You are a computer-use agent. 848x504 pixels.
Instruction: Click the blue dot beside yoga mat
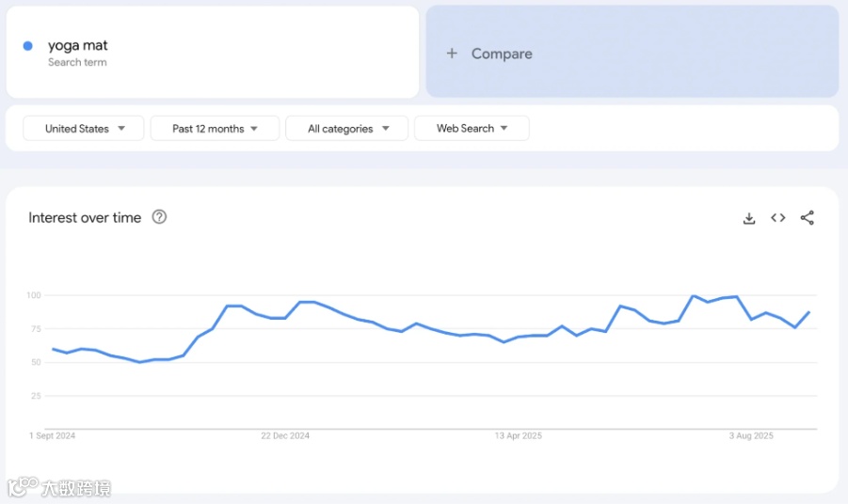click(28, 46)
